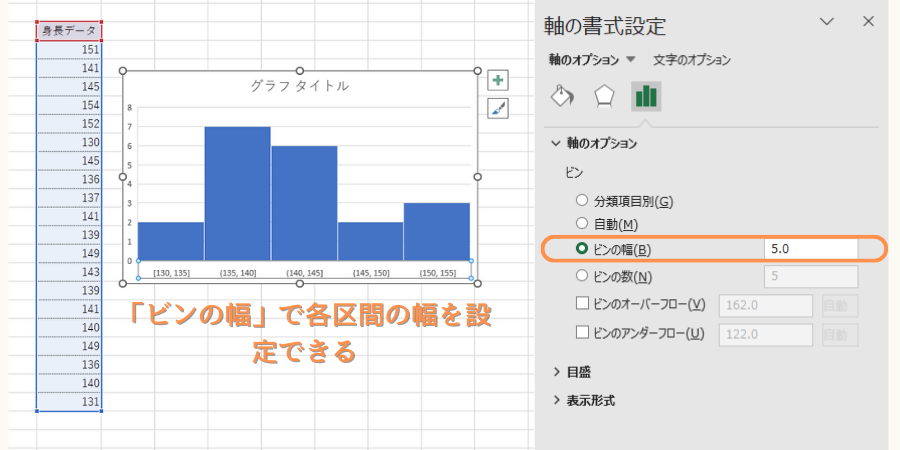Click the underflow field showing 122.0
This screenshot has width=900, height=450.
point(766,335)
